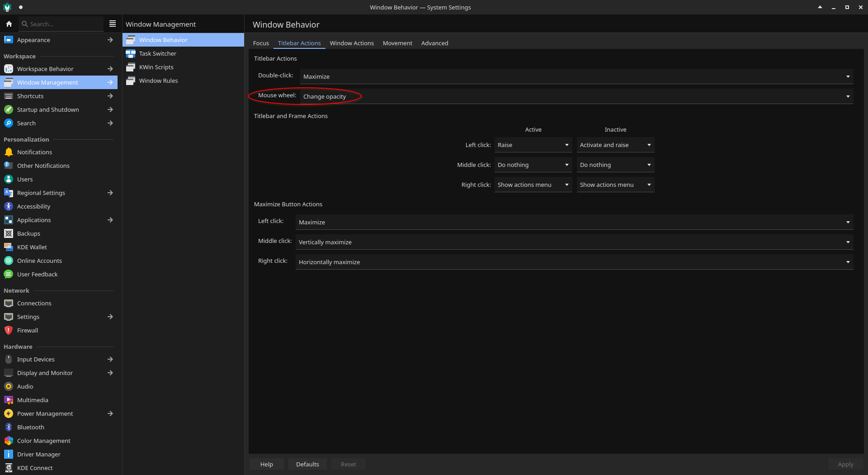This screenshot has width=868, height=475.
Task: Select the Audio speaker icon
Action: click(x=9, y=386)
